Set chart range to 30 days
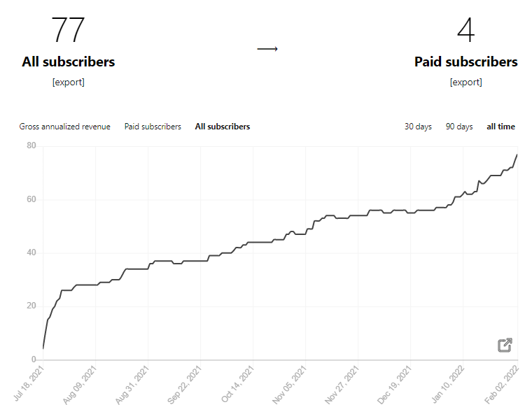Image resolution: width=532 pixels, height=414 pixels. (x=418, y=127)
